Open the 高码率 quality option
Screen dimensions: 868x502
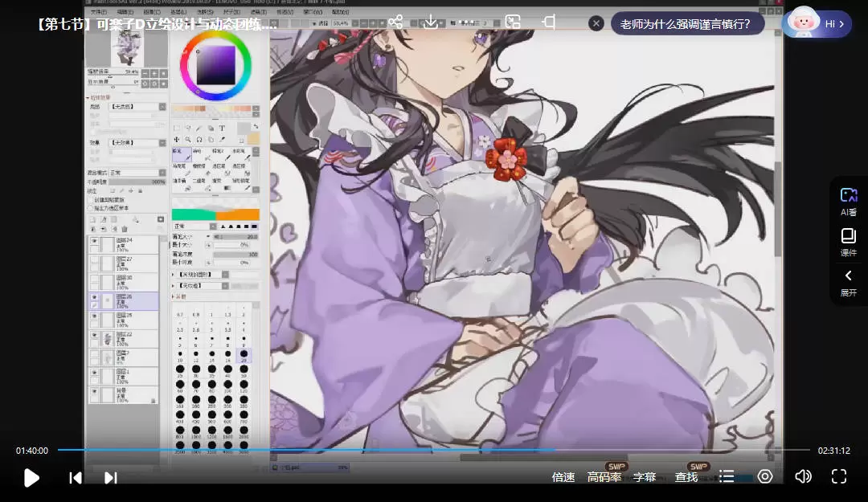tap(604, 477)
